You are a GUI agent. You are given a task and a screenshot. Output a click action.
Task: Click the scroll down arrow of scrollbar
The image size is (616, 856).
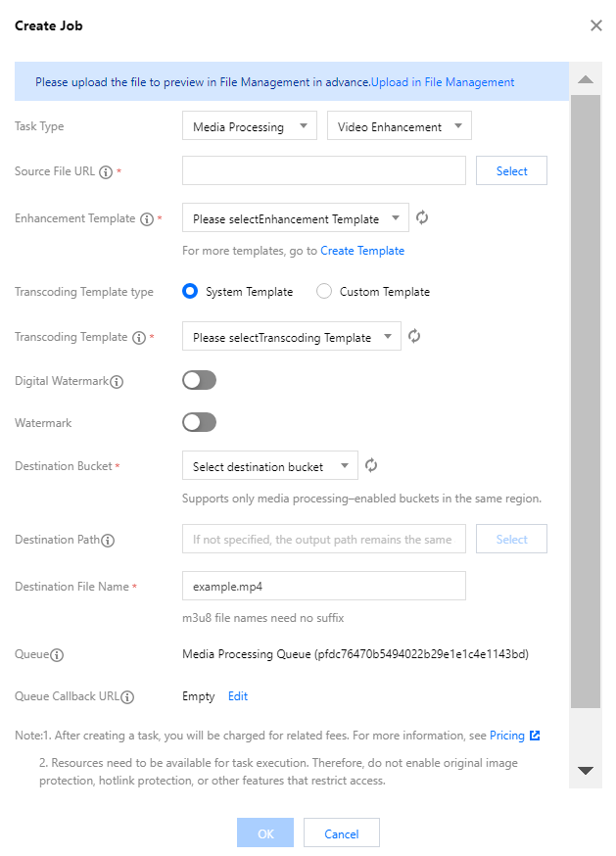click(586, 771)
